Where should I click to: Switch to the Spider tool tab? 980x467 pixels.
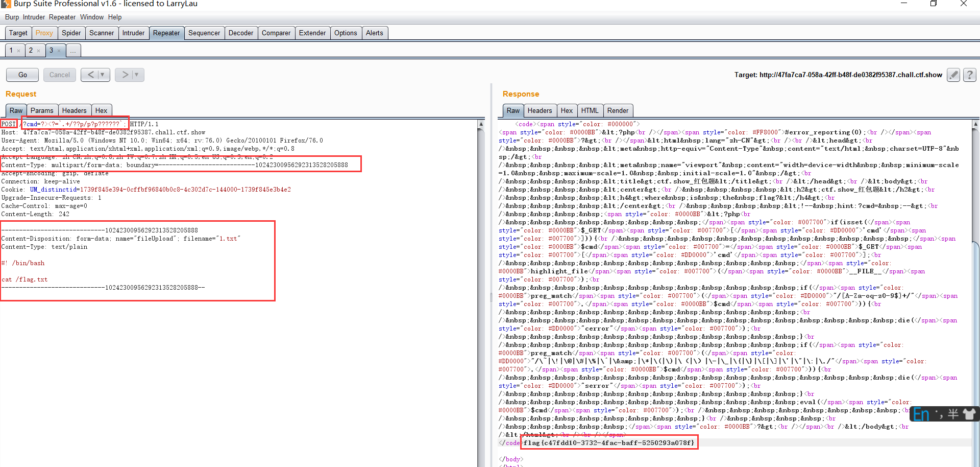(x=71, y=33)
